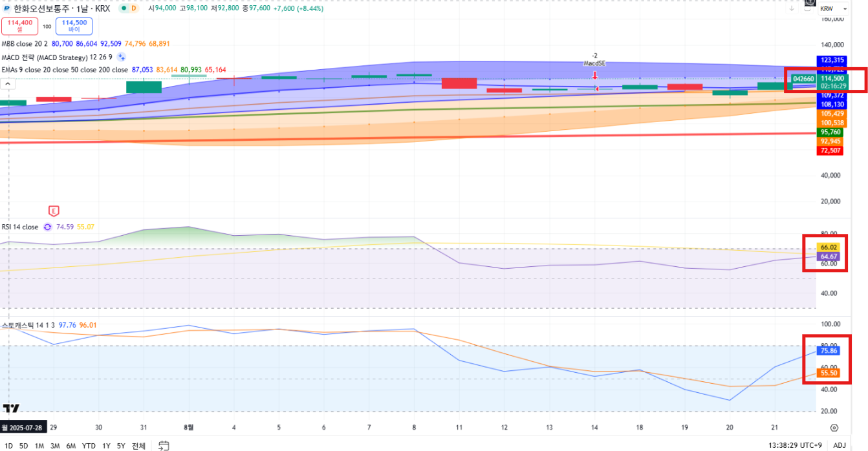Click the 108,130 price axis label
This screenshot has width=868, height=451.
click(x=832, y=104)
